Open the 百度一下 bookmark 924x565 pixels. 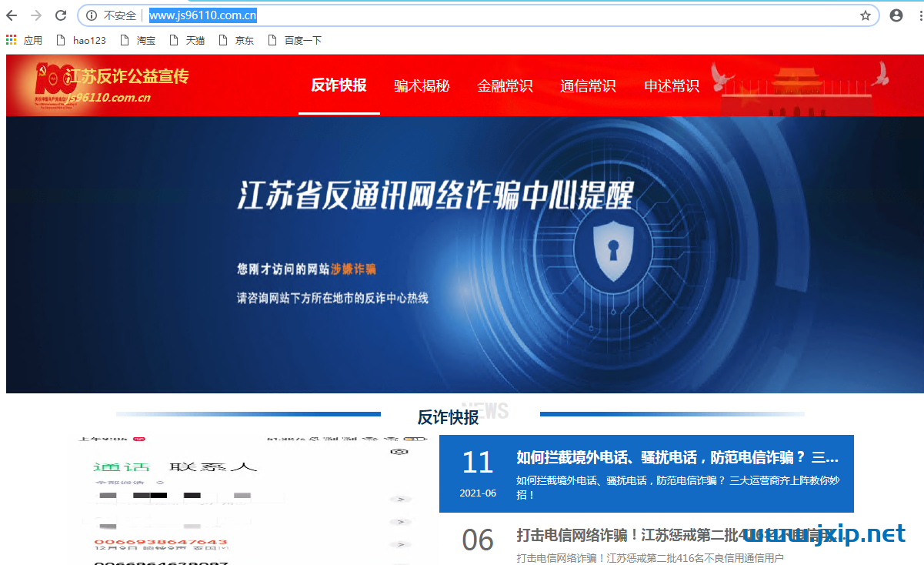coord(295,40)
